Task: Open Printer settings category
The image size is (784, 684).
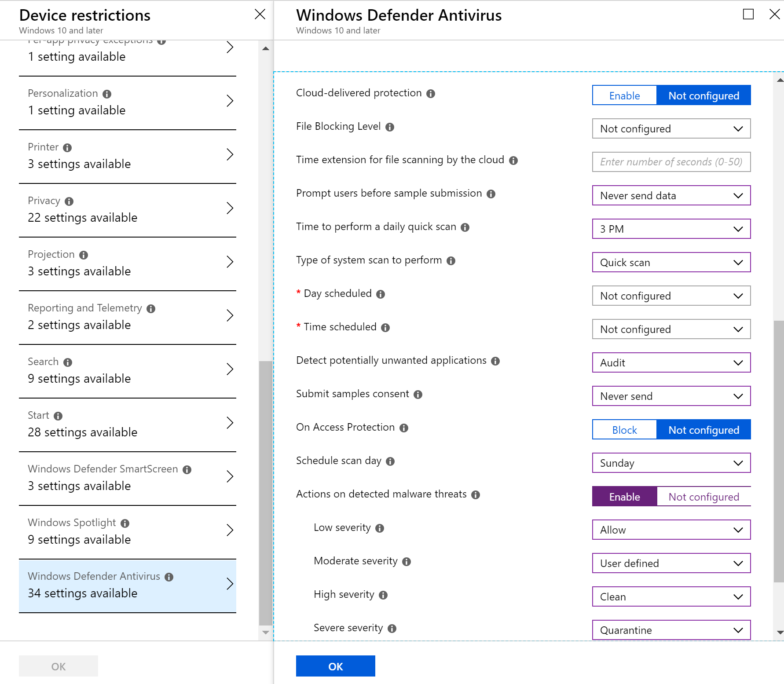Action: coord(128,157)
